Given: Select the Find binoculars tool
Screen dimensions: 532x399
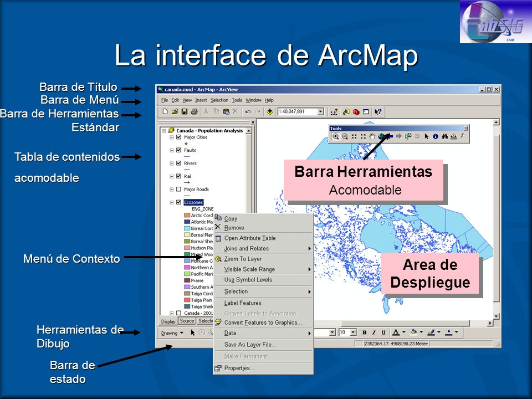Looking at the screenshot, I should 444,136.
